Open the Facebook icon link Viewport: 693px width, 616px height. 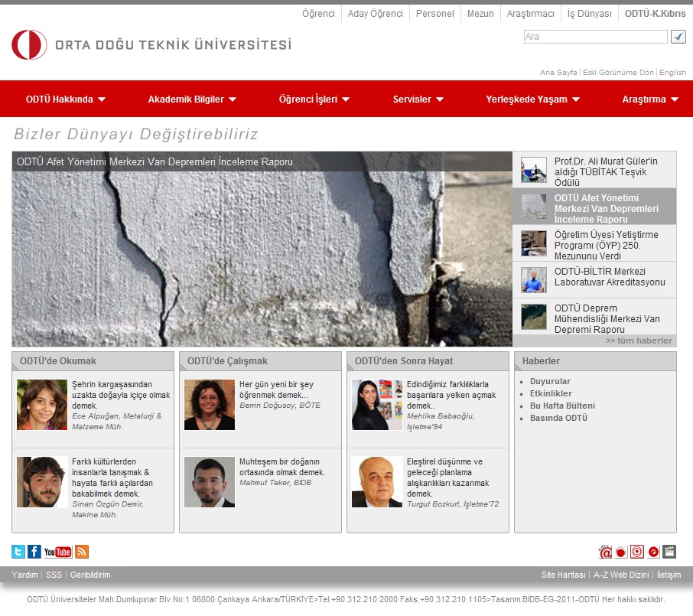click(x=34, y=552)
